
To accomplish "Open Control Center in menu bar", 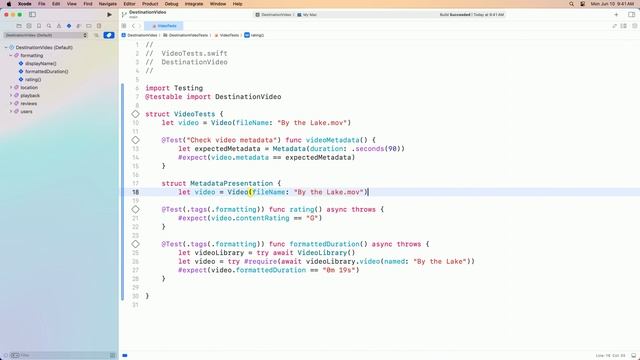I will 582,4.
